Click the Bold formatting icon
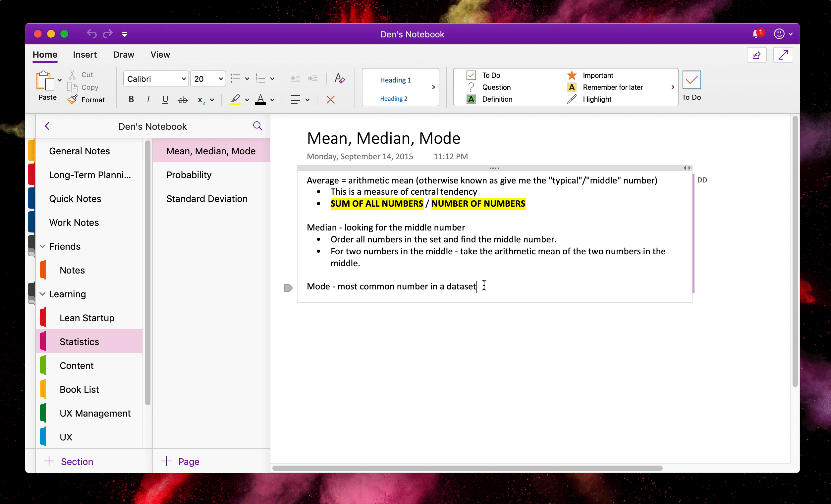831x504 pixels. 131,99
